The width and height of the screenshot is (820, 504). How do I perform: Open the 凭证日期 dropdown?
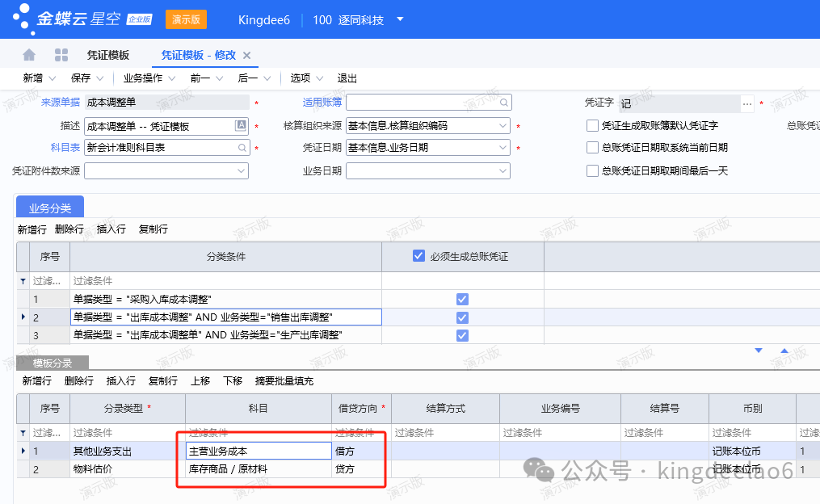(x=503, y=149)
